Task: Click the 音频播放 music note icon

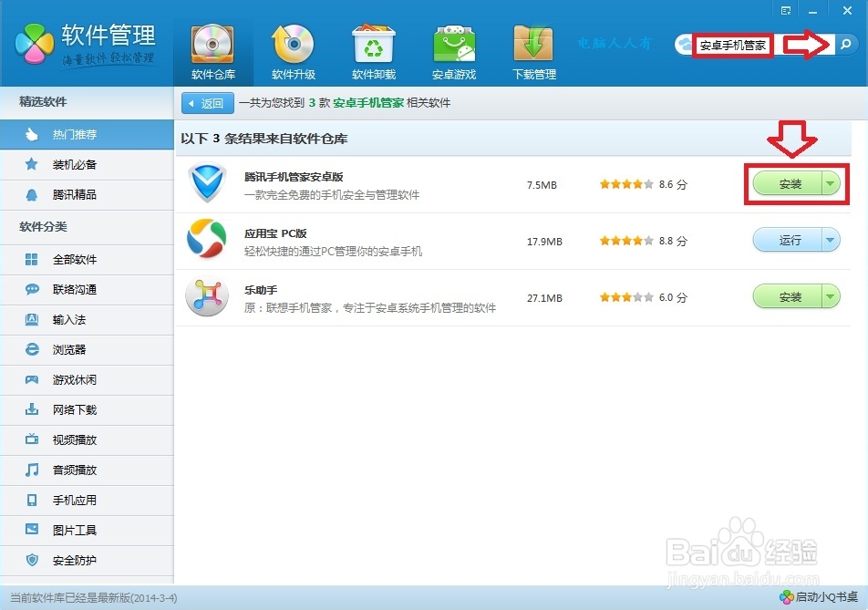Action: (32, 470)
